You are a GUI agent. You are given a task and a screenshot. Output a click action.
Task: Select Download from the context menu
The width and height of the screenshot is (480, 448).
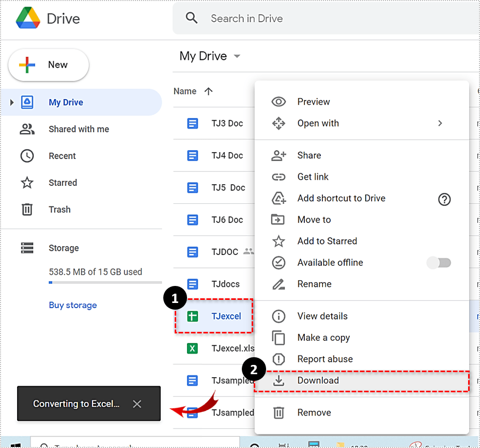click(x=318, y=381)
